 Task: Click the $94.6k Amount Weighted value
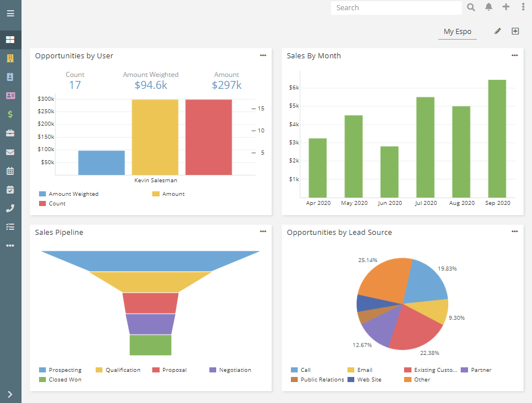(x=151, y=85)
